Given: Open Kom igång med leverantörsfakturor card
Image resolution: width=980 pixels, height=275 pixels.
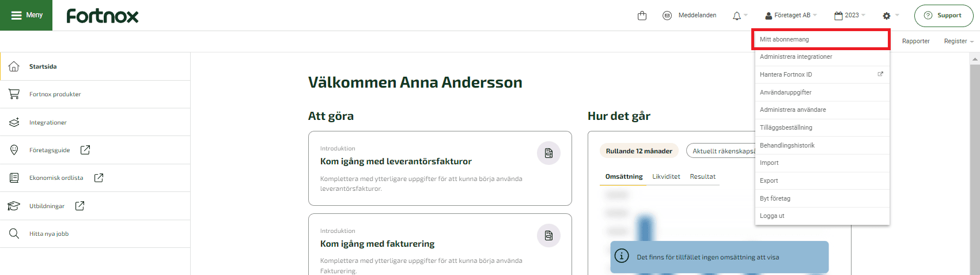Looking at the screenshot, I should (x=440, y=168).
